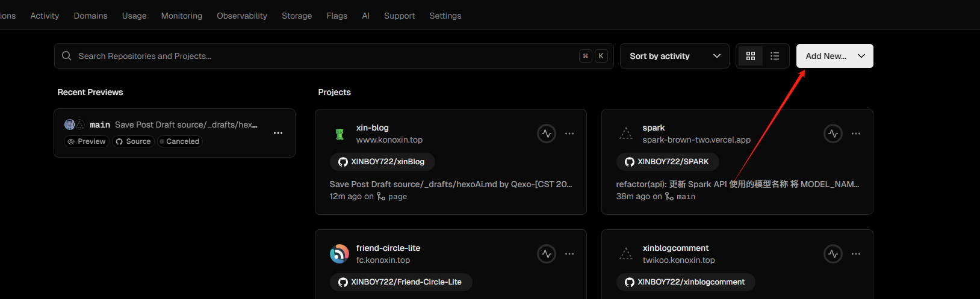This screenshot has height=299, width=980.
Task: Open more options for spark project
Action: pos(856,134)
